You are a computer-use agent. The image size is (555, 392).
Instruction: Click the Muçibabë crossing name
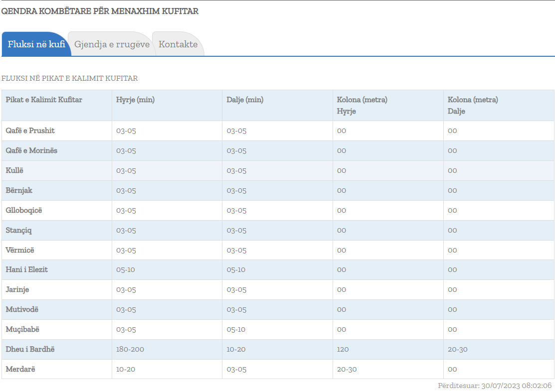click(22, 329)
